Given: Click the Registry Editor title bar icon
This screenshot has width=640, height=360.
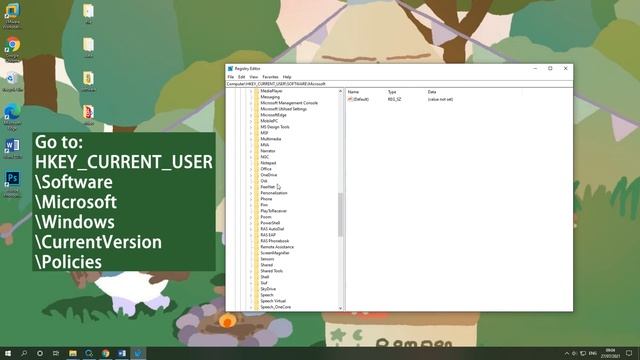Looking at the screenshot, I should 231,69.
